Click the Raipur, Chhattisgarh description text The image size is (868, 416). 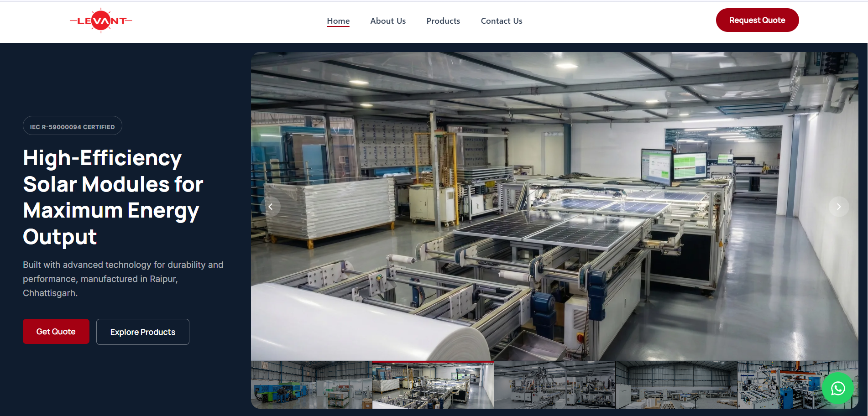click(x=123, y=279)
